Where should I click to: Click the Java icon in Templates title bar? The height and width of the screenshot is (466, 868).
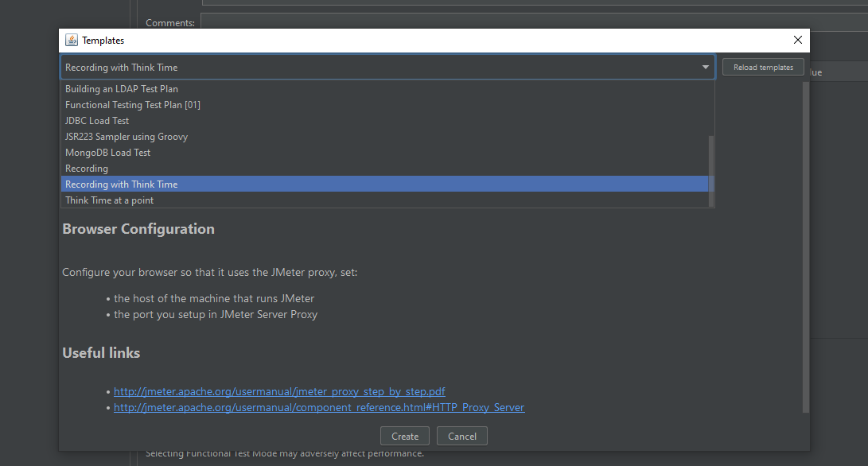pos(72,40)
